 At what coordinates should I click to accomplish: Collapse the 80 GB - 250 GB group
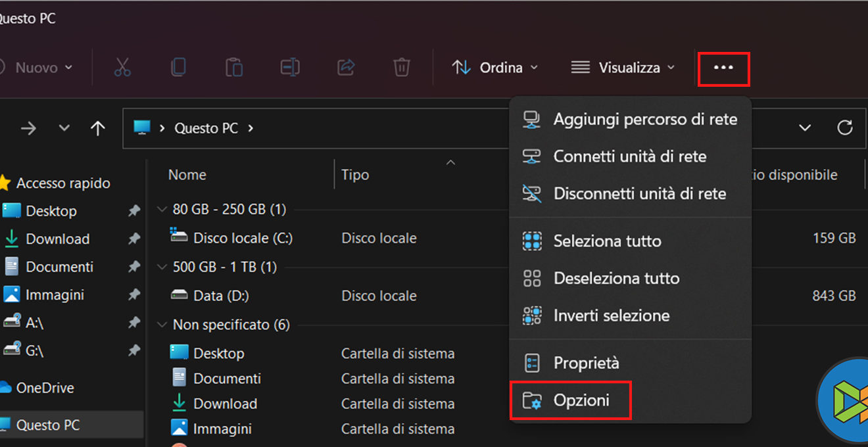162,210
